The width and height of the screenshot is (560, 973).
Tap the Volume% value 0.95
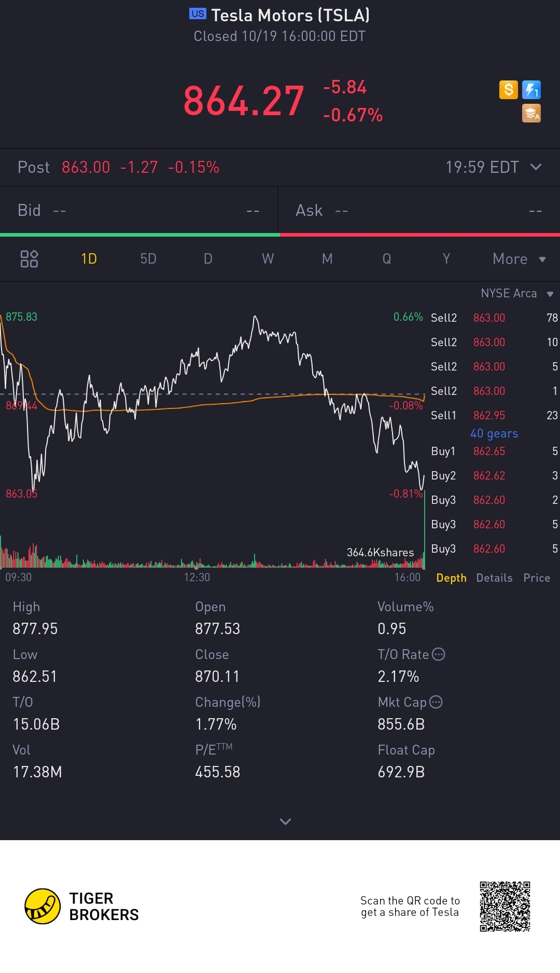392,628
